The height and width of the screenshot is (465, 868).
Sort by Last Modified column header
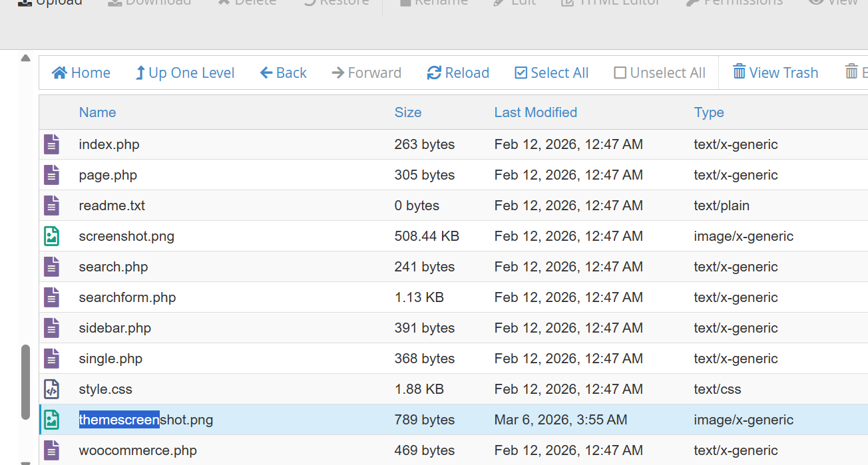tap(536, 112)
